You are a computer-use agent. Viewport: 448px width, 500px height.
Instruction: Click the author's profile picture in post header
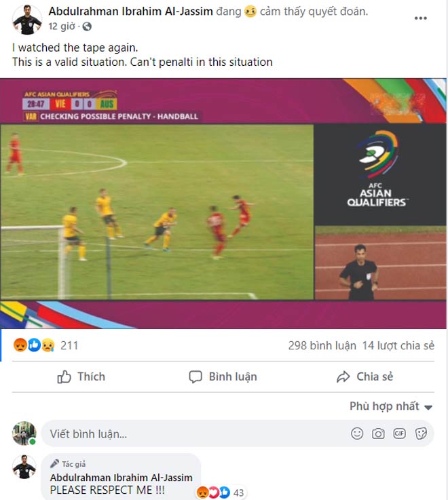(x=27, y=20)
